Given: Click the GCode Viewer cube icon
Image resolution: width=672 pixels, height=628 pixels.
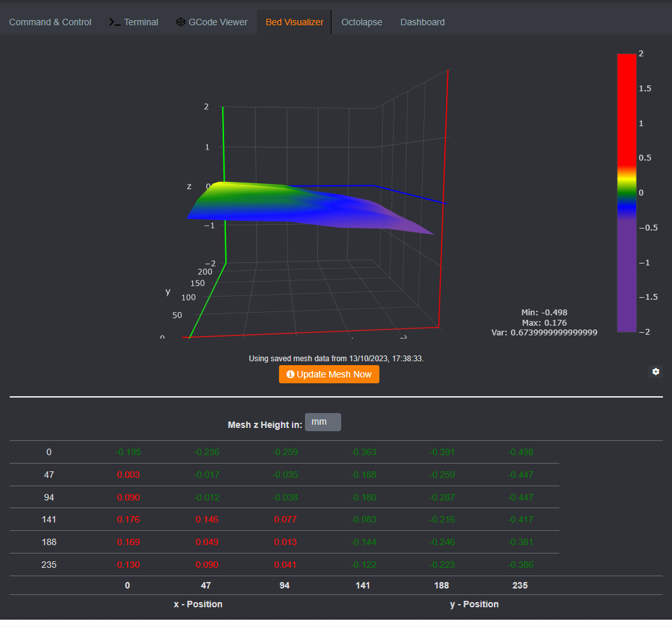Looking at the screenshot, I should click(181, 22).
